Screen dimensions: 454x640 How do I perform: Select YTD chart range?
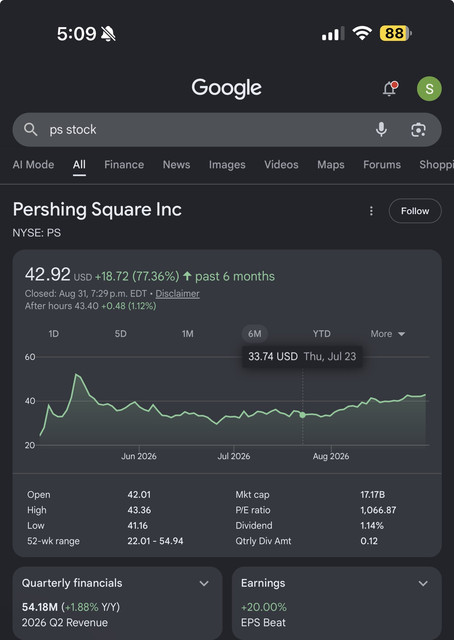[322, 334]
